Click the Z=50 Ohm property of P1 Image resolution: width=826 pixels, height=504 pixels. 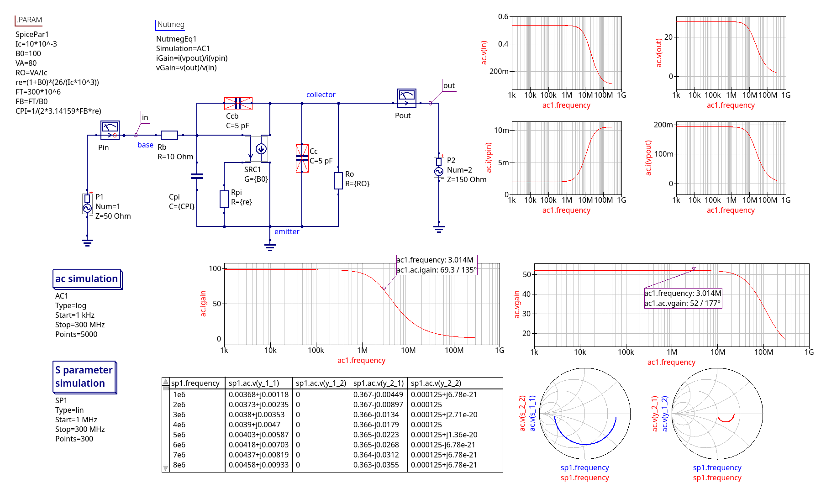[x=113, y=216]
